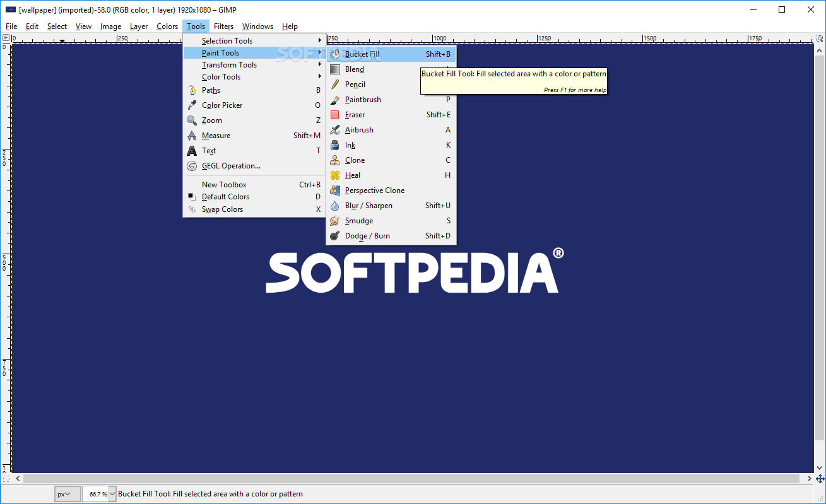Click the horizontal scrollbar left arrow
The height and width of the screenshot is (504, 826).
pyautogui.click(x=16, y=479)
